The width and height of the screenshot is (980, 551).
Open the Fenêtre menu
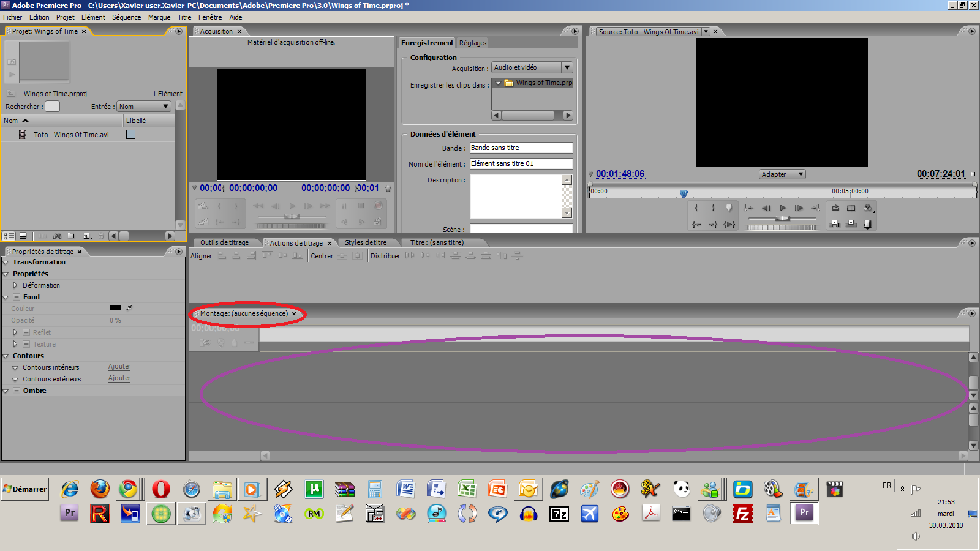point(210,17)
